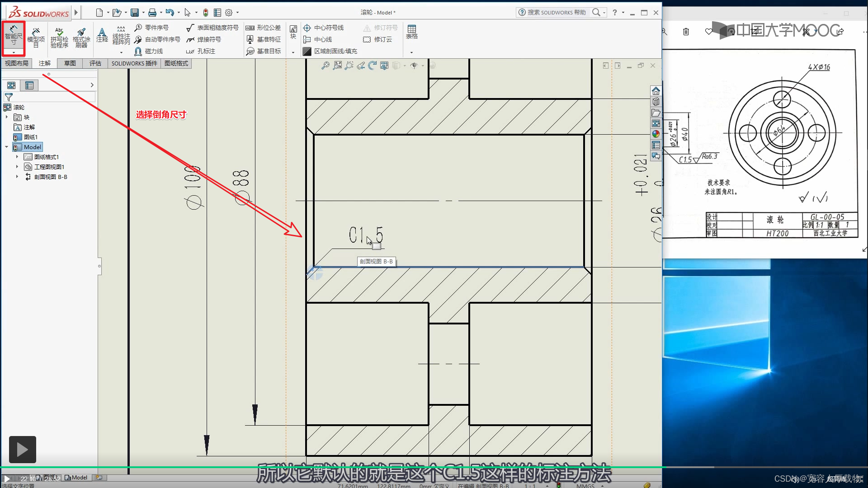Expand the Smart Dimension dropdown arrow
The height and width of the screenshot is (488, 868).
(x=14, y=52)
